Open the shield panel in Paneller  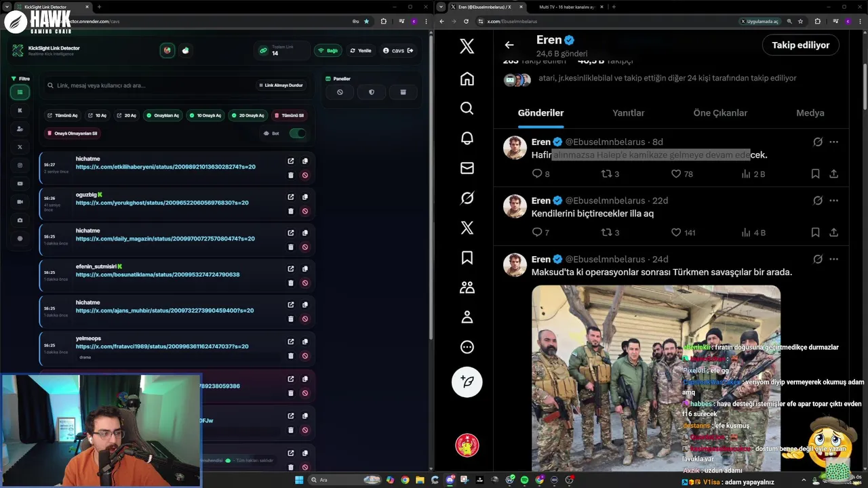click(x=372, y=92)
